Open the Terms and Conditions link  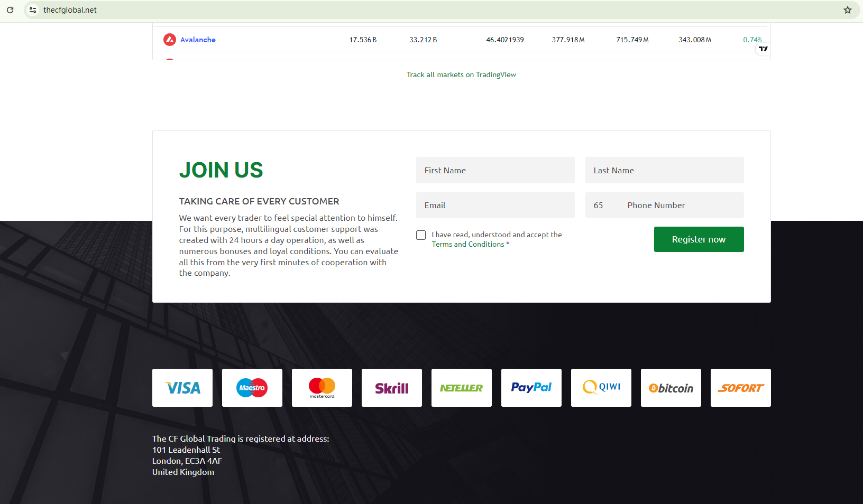[x=468, y=244]
